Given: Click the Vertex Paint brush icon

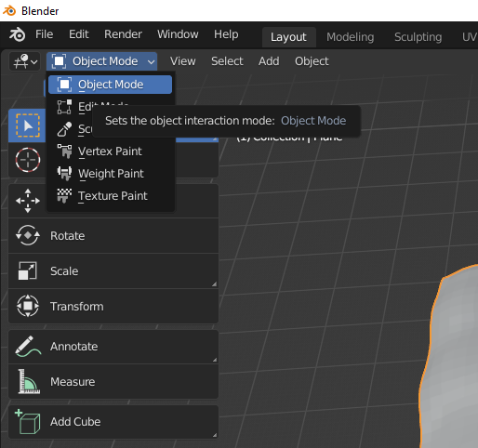Looking at the screenshot, I should (64, 152).
